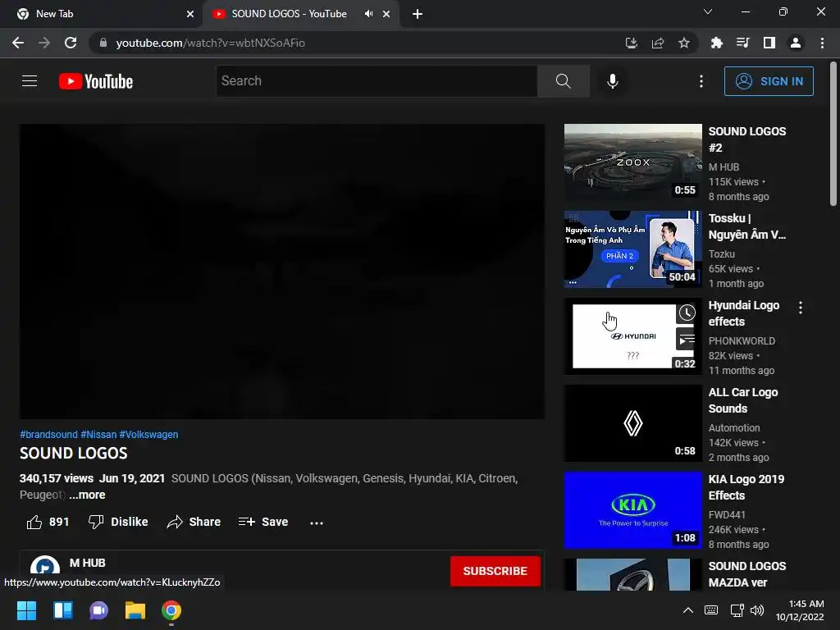Screen dimensions: 840x630
Task: Open the Tossku Nguyên Âm video thumbnail
Action: [632, 249]
